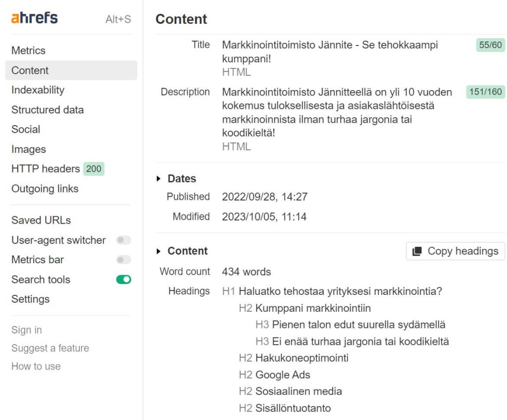Go to the Social section
Viewport: 507px width, 420px height.
[x=26, y=130]
